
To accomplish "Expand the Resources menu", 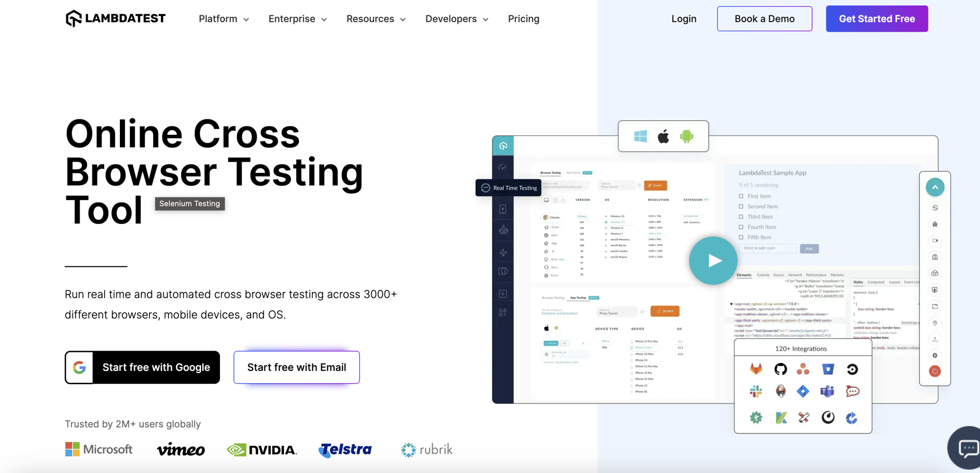I will pos(376,19).
